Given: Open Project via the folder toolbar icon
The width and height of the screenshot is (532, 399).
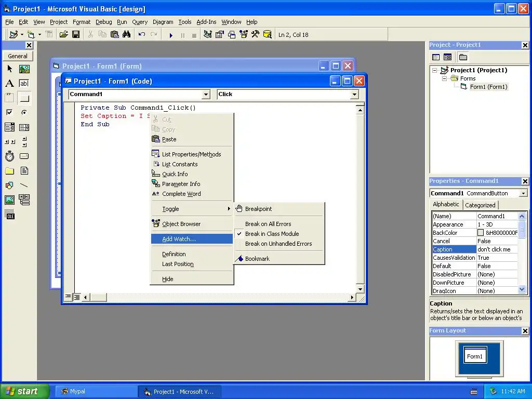Looking at the screenshot, I should tap(63, 35).
